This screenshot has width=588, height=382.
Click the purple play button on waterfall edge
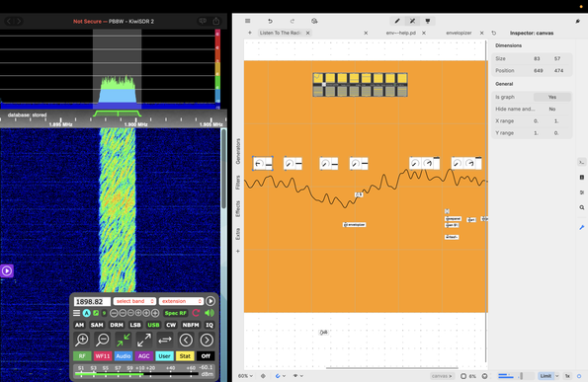[7, 270]
